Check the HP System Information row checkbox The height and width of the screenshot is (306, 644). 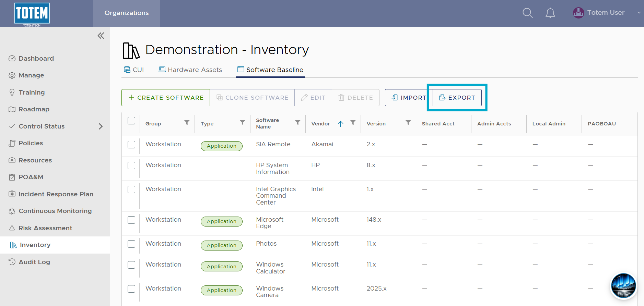pos(131,166)
